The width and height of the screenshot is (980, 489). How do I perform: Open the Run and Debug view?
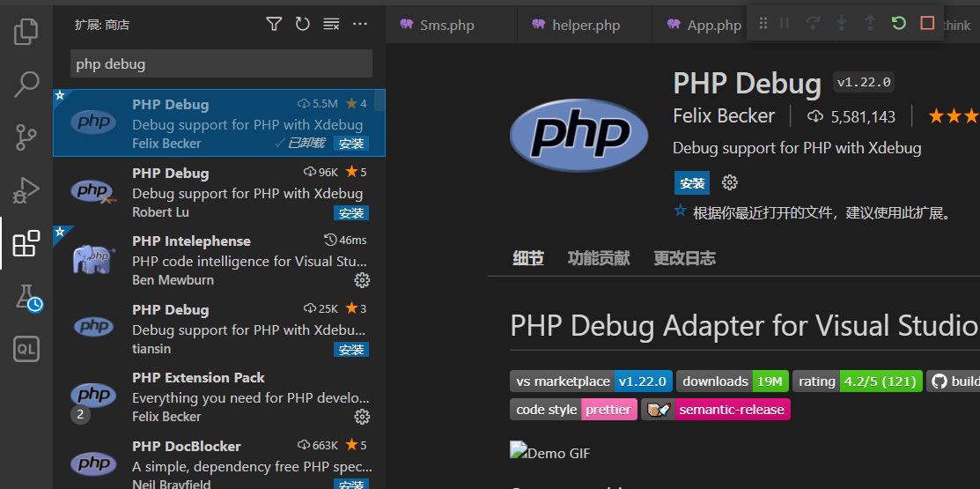click(x=26, y=190)
